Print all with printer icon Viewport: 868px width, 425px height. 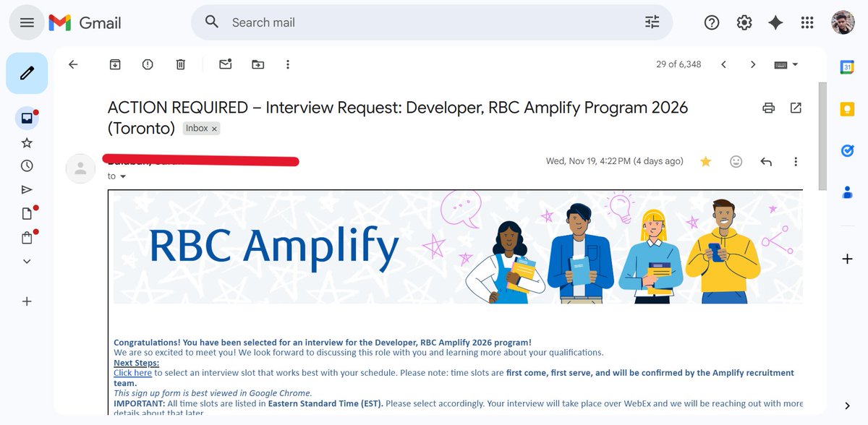point(769,108)
